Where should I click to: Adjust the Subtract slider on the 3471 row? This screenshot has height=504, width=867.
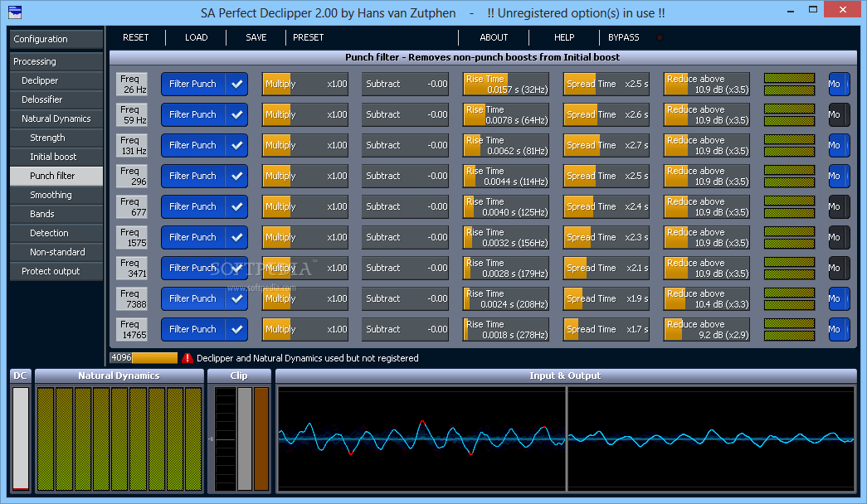[x=406, y=268]
